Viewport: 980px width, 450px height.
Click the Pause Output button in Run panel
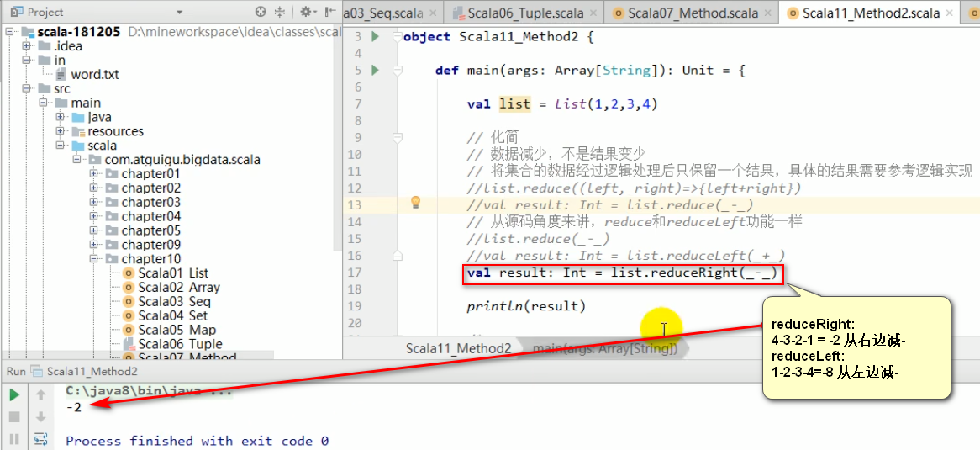[x=14, y=439]
